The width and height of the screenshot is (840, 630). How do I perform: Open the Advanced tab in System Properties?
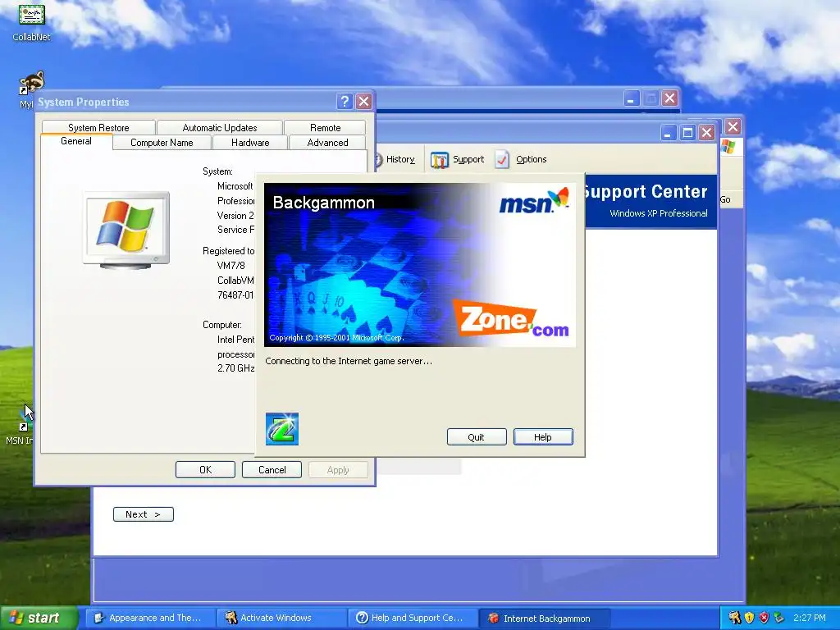click(327, 143)
